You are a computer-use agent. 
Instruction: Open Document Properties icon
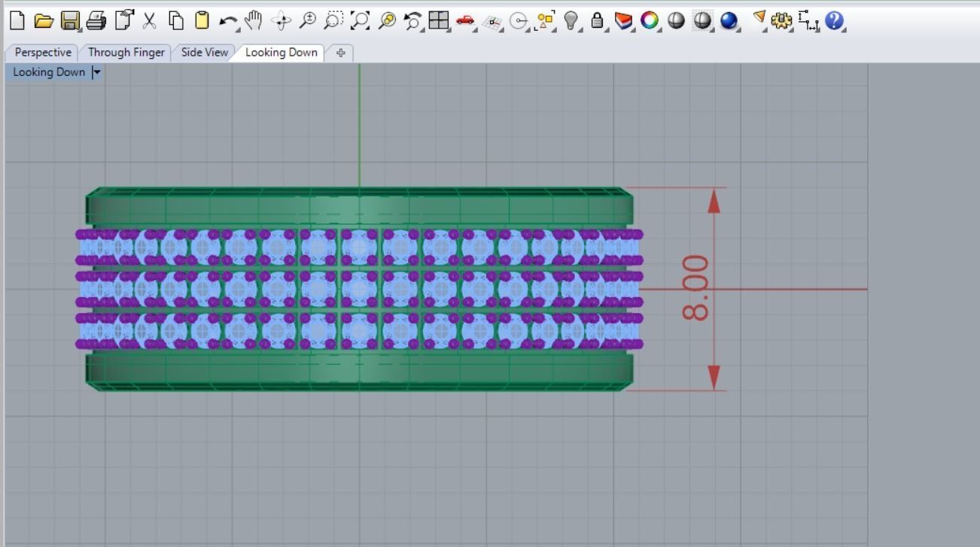point(123,21)
